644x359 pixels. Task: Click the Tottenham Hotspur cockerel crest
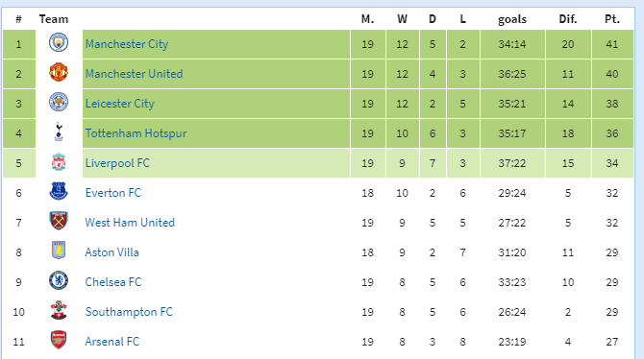click(59, 132)
